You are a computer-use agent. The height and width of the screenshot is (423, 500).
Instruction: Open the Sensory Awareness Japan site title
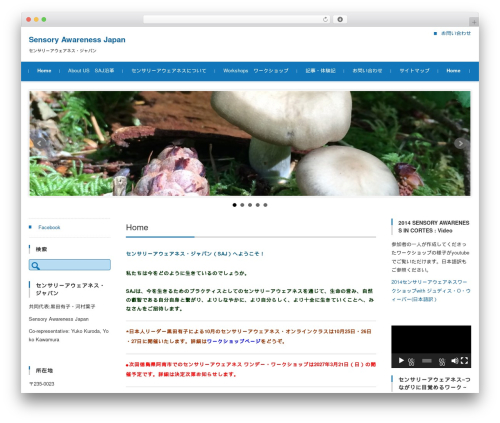[77, 40]
